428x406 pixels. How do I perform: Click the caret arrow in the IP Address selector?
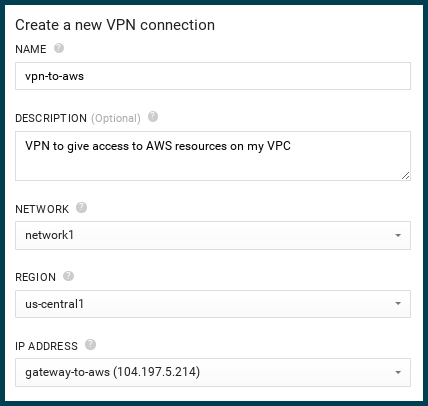point(398,372)
